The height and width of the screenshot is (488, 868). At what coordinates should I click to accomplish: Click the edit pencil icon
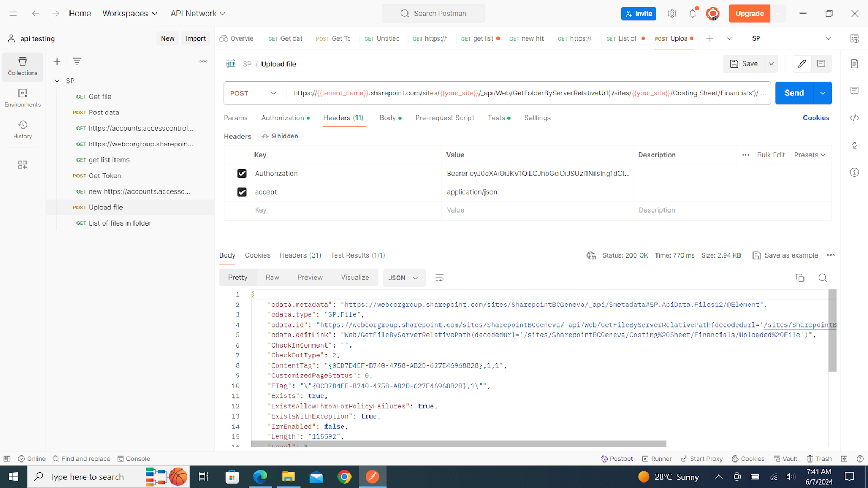coord(802,63)
